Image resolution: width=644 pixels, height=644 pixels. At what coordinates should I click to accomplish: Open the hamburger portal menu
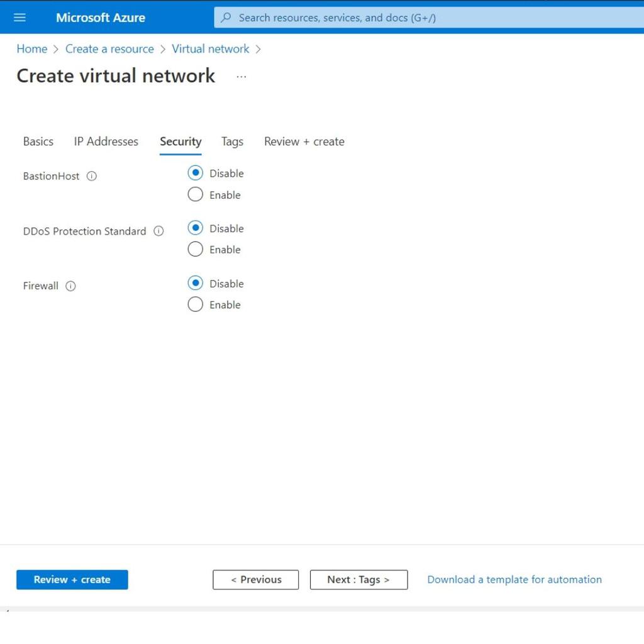[x=19, y=18]
